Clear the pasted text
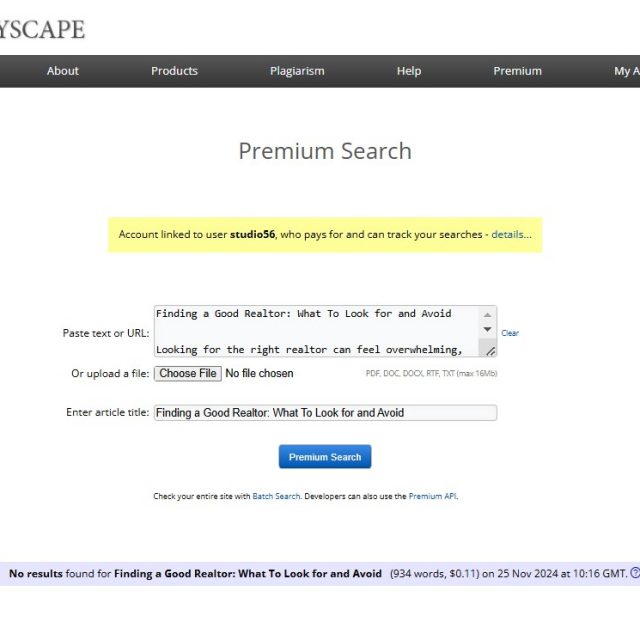This screenshot has width=640, height=640. tap(510, 333)
